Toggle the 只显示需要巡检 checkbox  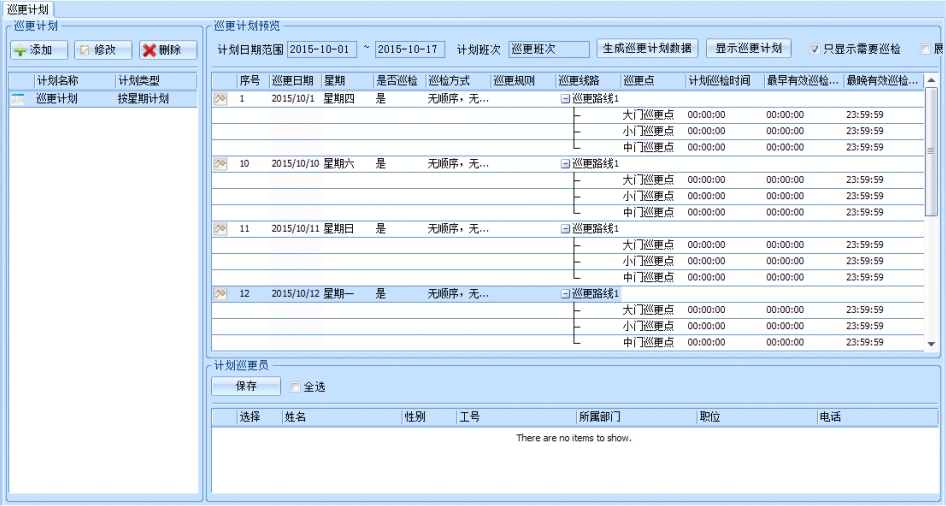pos(815,49)
